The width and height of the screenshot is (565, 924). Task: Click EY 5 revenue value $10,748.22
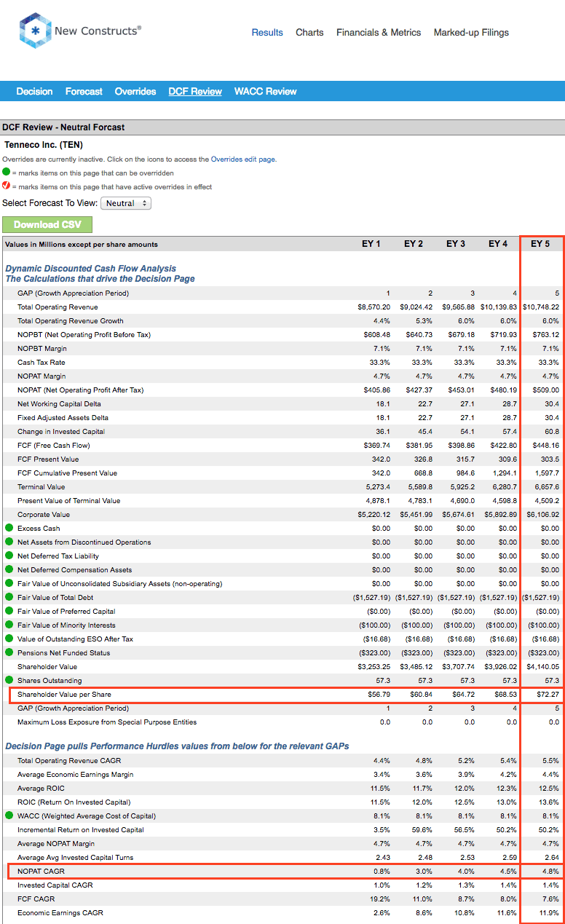click(541, 307)
